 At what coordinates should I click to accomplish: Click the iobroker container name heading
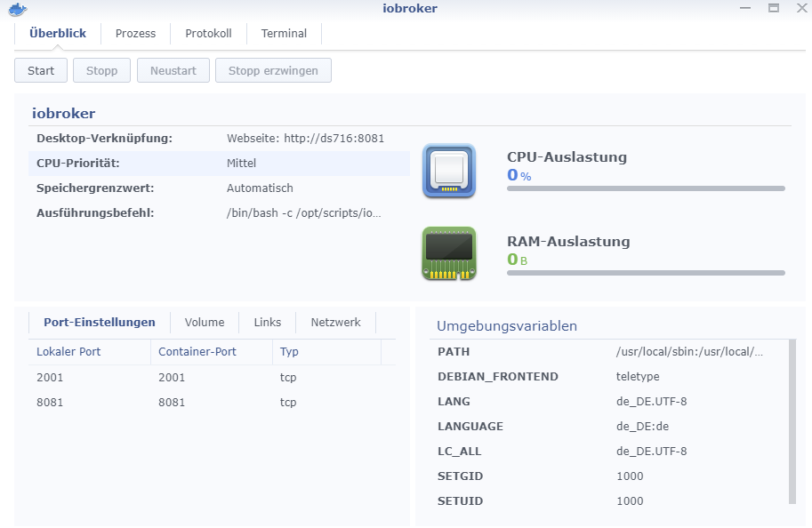64,114
